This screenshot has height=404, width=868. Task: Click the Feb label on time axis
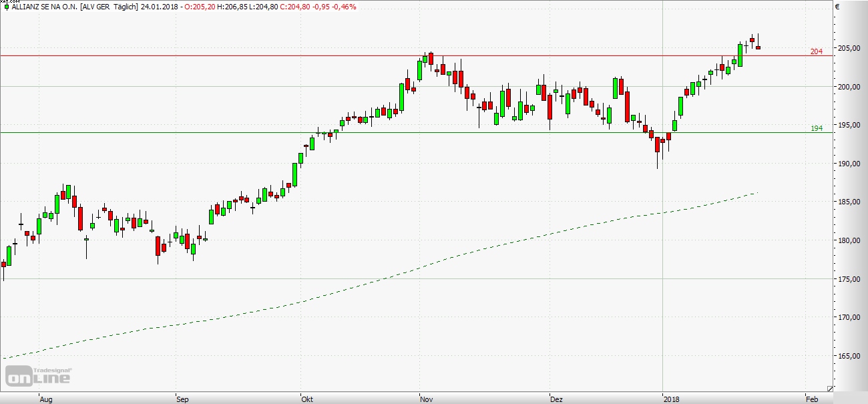812,399
